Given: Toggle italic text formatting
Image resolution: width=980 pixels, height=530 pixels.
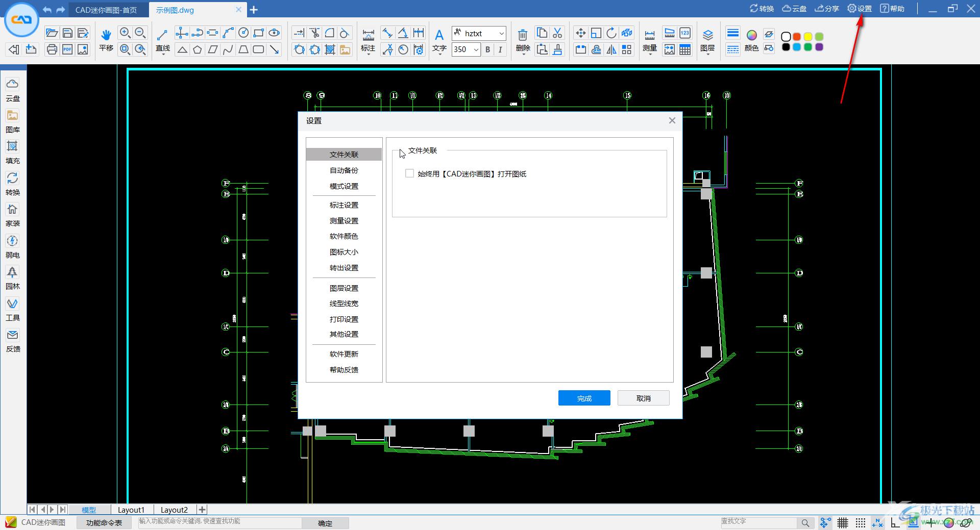Looking at the screenshot, I should 500,49.
